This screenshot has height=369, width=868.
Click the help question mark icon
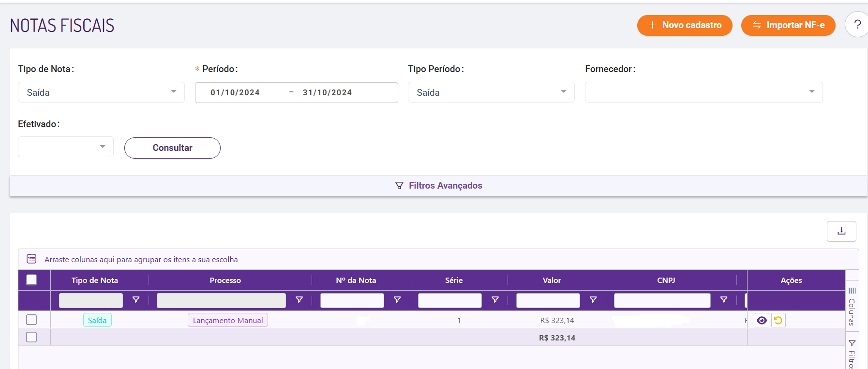[857, 25]
